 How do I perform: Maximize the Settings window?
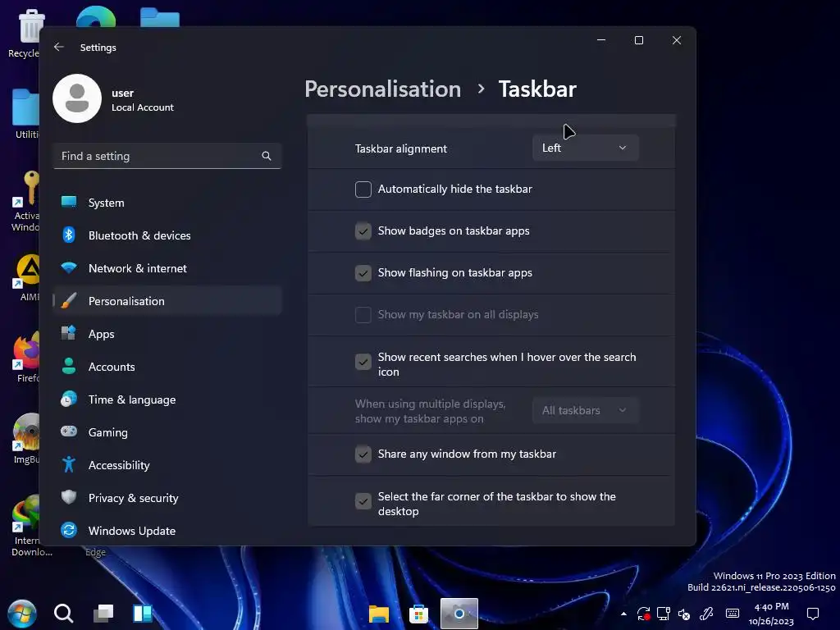pyautogui.click(x=638, y=40)
